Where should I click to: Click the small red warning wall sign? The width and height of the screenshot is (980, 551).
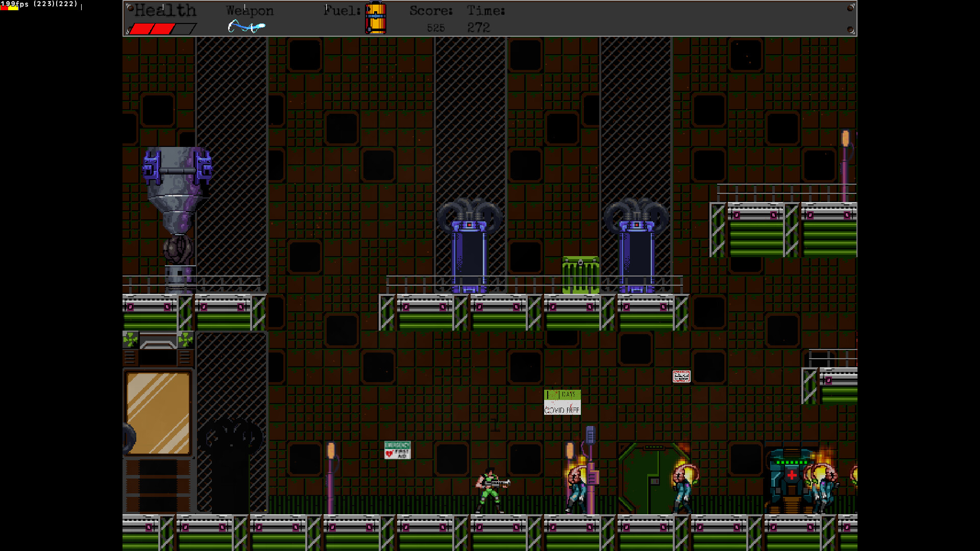coord(681,377)
